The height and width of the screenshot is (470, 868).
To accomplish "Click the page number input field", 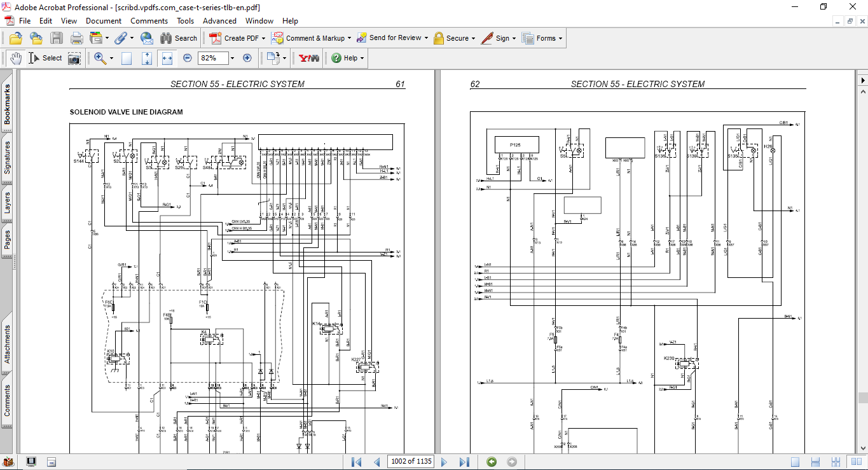I will (411, 462).
